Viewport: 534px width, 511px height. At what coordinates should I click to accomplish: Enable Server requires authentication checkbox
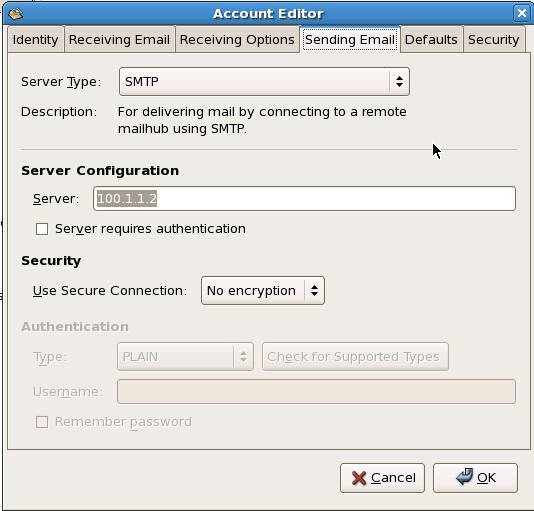click(42, 229)
